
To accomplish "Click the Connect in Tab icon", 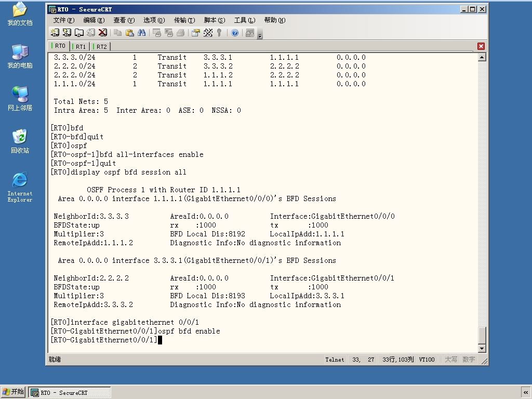I will pyautogui.click(x=79, y=33).
